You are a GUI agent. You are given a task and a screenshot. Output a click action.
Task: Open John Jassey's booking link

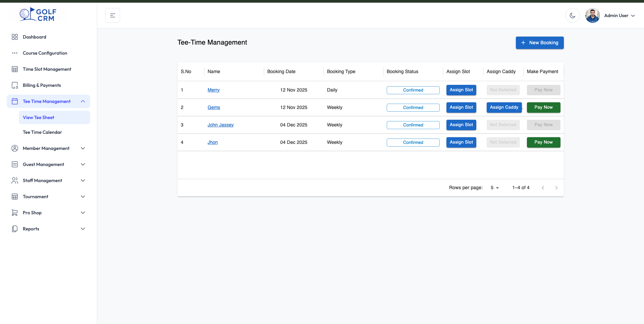(x=220, y=125)
